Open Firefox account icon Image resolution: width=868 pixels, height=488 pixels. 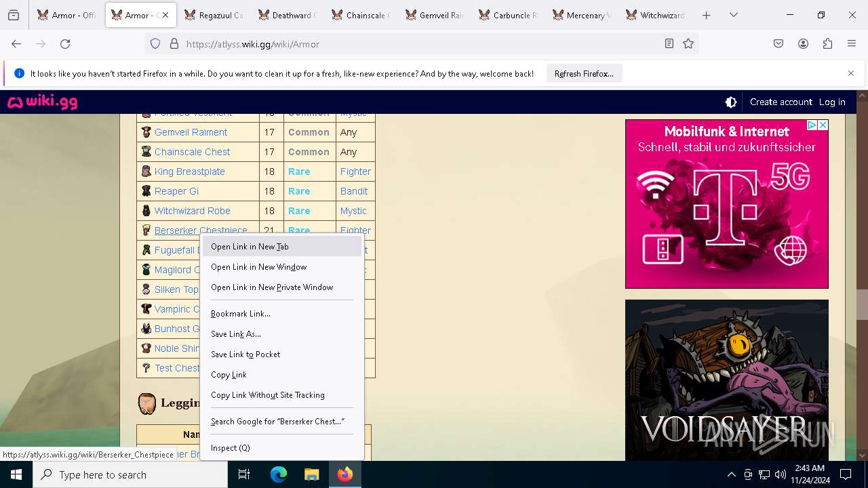(803, 44)
